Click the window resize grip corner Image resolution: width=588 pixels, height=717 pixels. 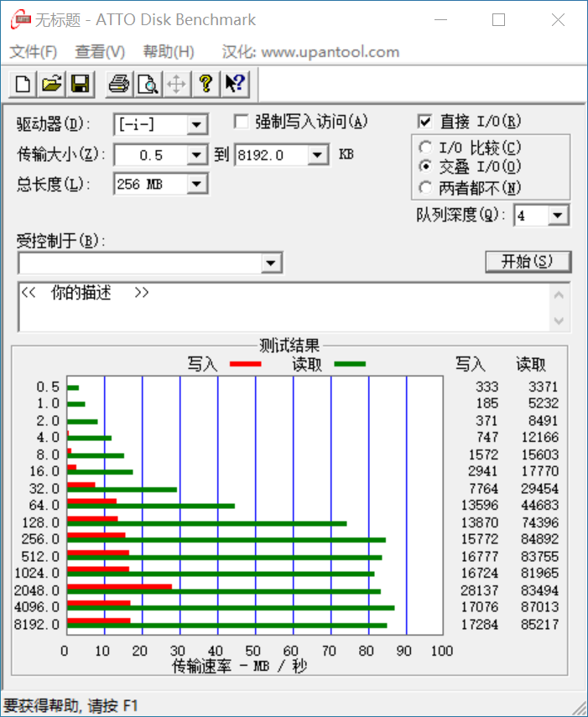[x=578, y=708]
